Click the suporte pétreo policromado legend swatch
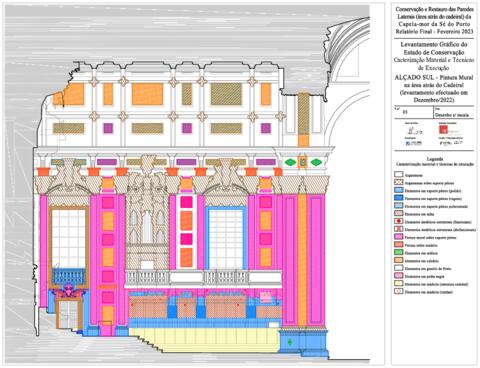480x368 pixels. click(x=399, y=206)
